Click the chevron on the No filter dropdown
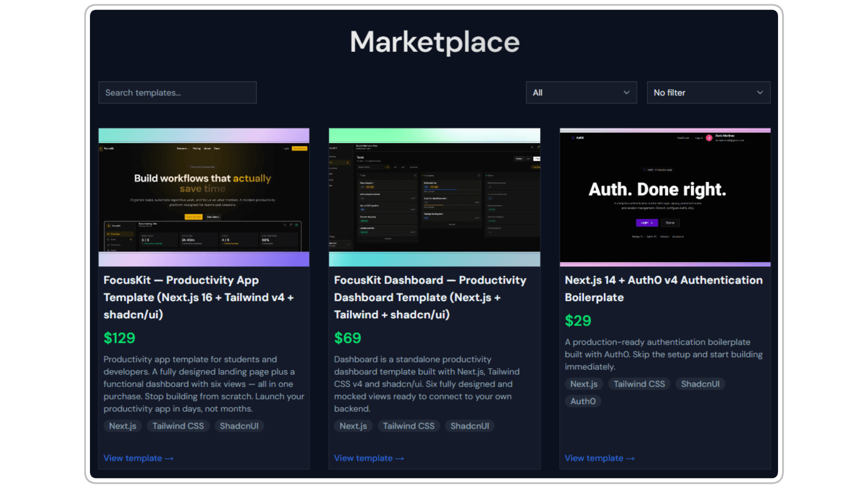Image resolution: width=868 pixels, height=488 pixels. [760, 93]
